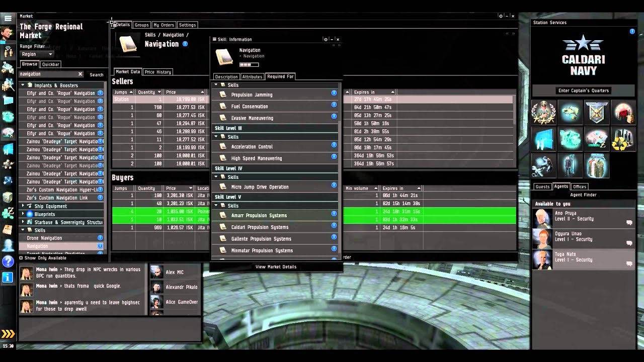Image resolution: width=644 pixels, height=362 pixels.
Task: Switch to the My Orders tab
Action: pos(164,25)
